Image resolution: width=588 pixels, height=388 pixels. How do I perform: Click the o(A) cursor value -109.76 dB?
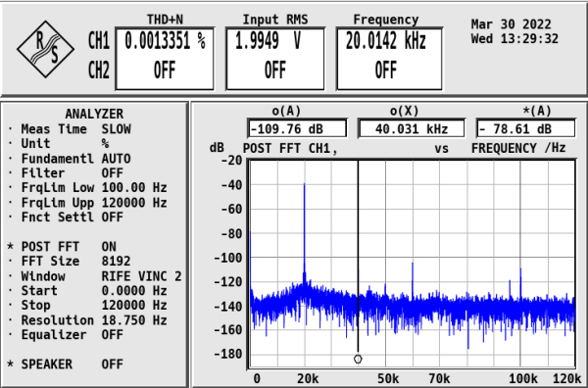pyautogui.click(x=297, y=129)
